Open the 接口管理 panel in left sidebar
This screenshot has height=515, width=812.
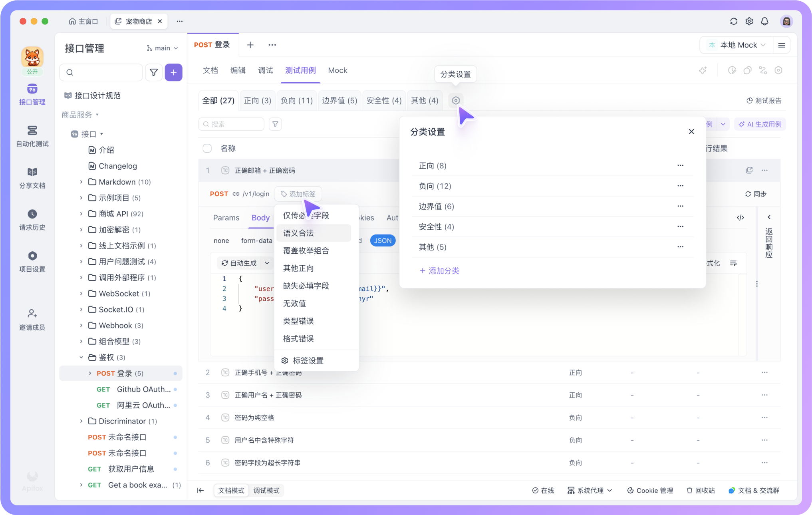[32, 95]
